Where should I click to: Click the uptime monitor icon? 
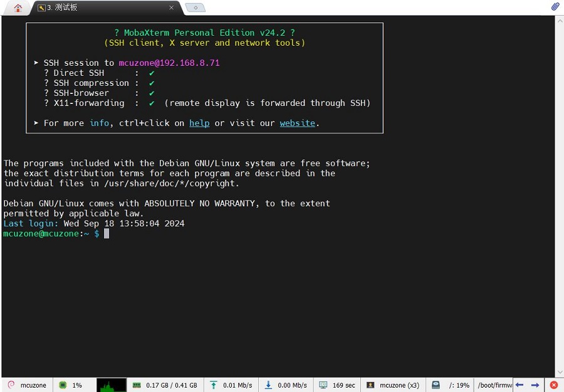point(323,385)
